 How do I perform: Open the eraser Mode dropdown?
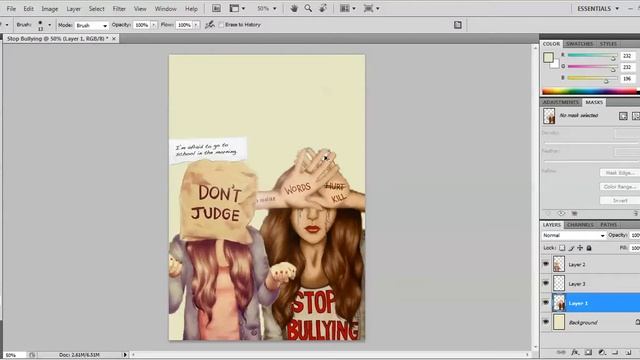coord(92,25)
